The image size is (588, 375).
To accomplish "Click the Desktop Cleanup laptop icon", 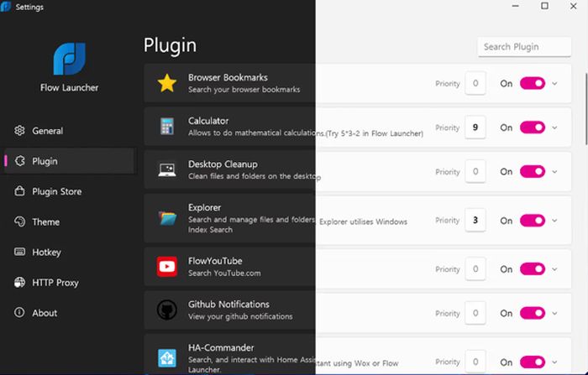I will coord(167,170).
